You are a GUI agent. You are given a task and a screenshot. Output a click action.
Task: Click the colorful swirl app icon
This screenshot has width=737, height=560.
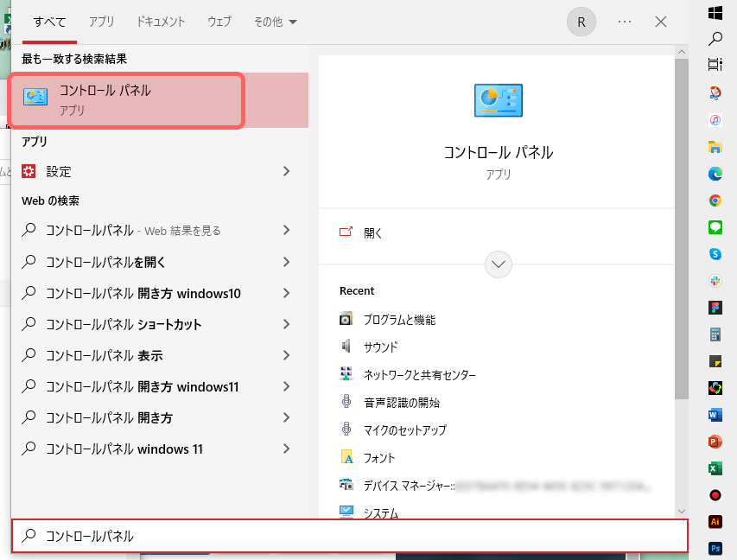point(715,388)
